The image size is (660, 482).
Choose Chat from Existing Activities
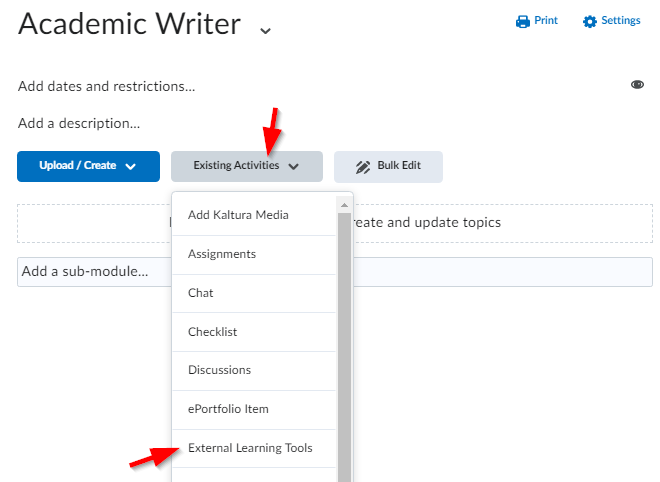[x=254, y=293]
